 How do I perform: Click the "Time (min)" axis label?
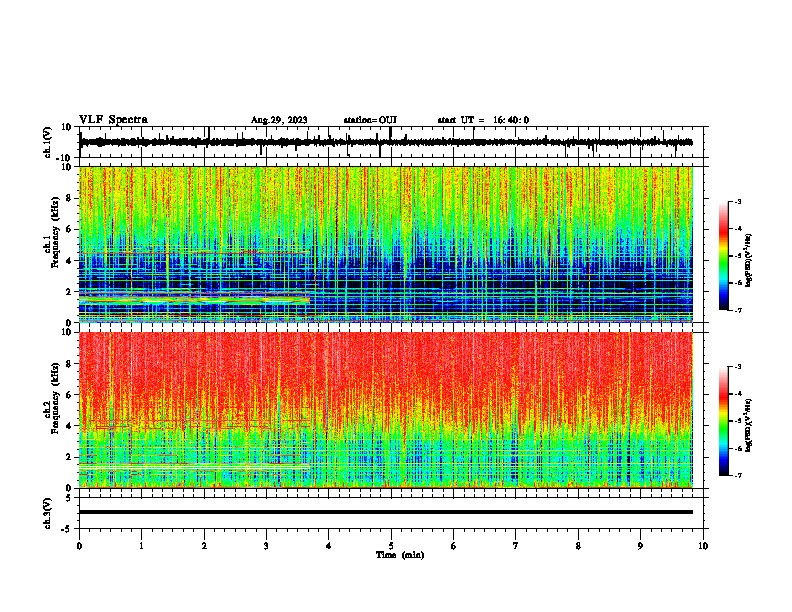[x=400, y=555]
